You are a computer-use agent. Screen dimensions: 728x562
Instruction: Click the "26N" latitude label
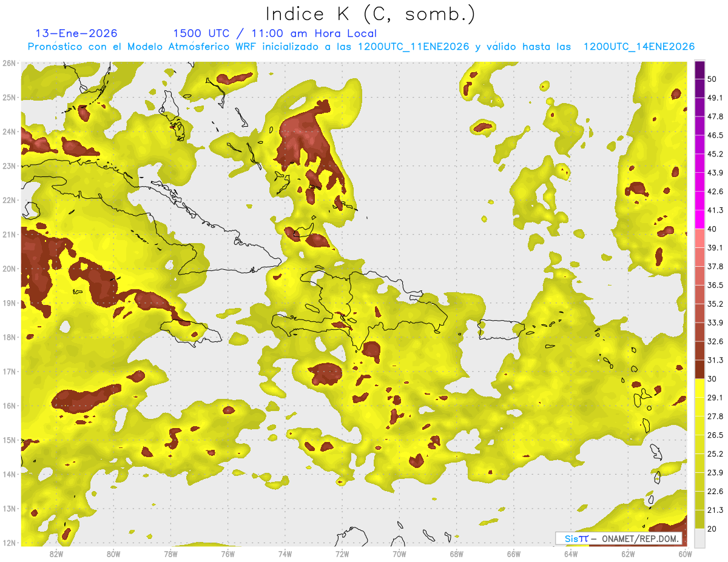click(x=9, y=63)
